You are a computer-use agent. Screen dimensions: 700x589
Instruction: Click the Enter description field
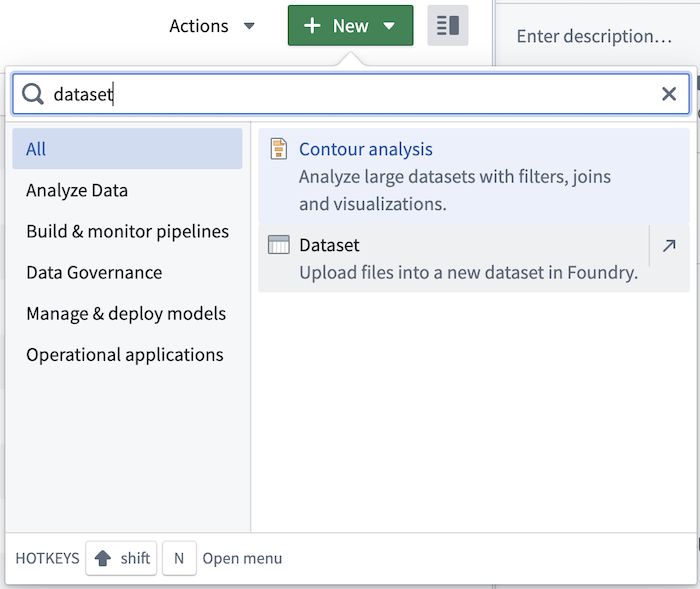594,36
